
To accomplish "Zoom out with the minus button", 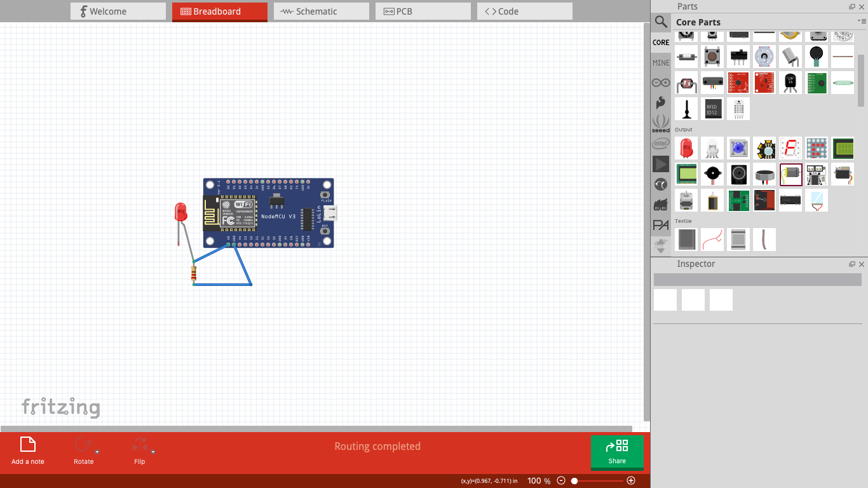I will click(x=561, y=481).
